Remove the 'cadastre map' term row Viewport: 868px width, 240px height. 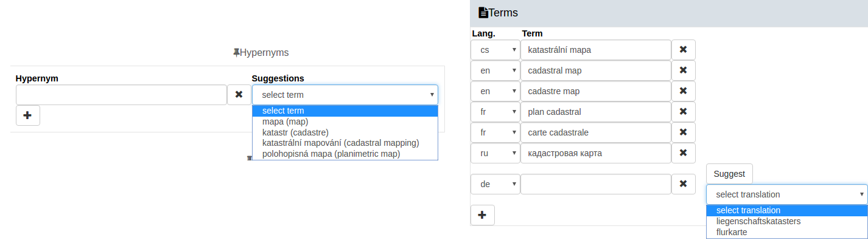click(x=683, y=91)
